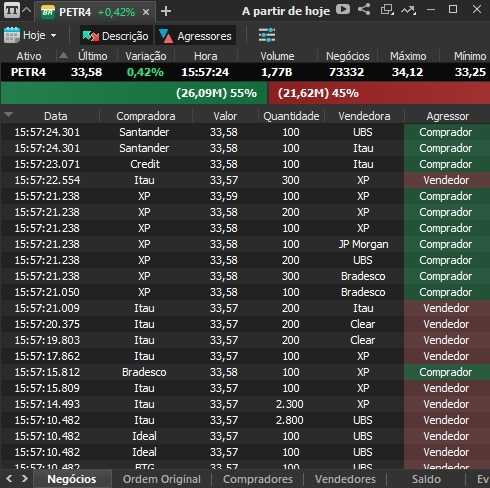The height and width of the screenshot is (488, 490).
Task: Sort by Vendedora column header
Action: [x=364, y=116]
